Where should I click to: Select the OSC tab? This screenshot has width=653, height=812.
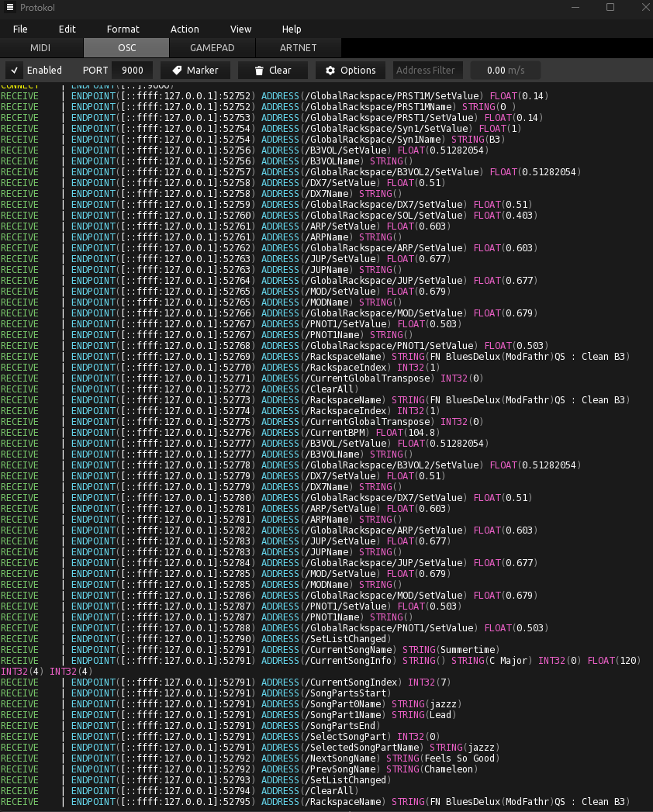126,48
